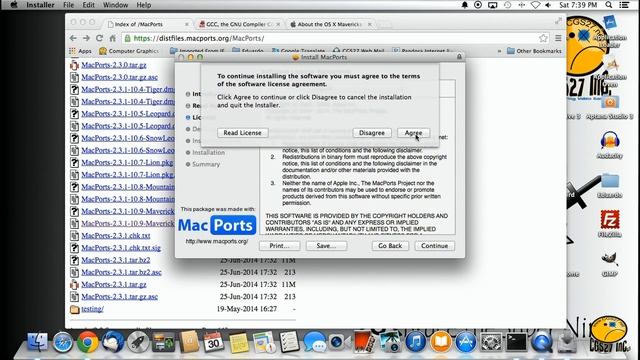Open the Chrome hamburger menu
Viewport: 640px width, 360px height.
(558, 38)
